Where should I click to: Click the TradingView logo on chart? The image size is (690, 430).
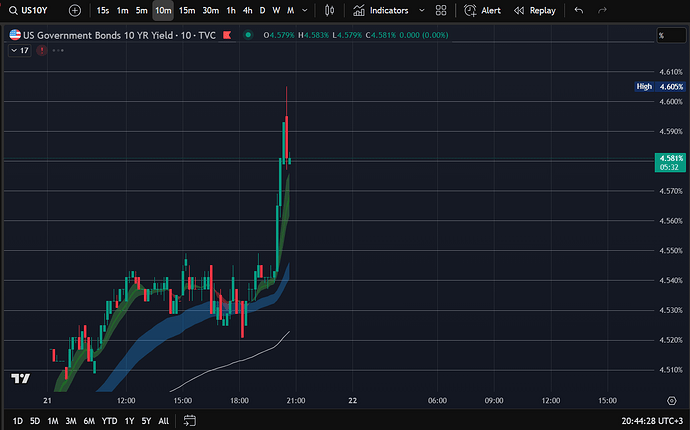[21, 378]
